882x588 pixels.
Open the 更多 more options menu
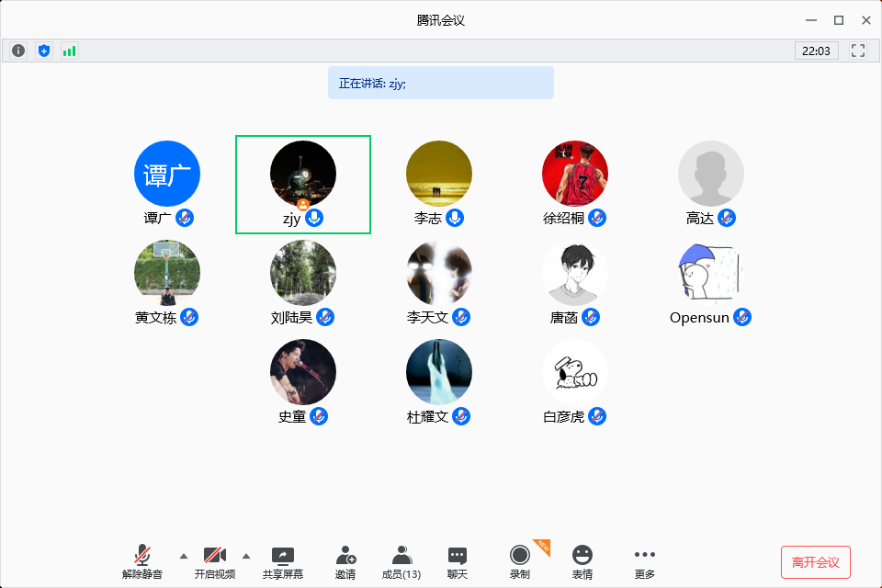pos(645,561)
